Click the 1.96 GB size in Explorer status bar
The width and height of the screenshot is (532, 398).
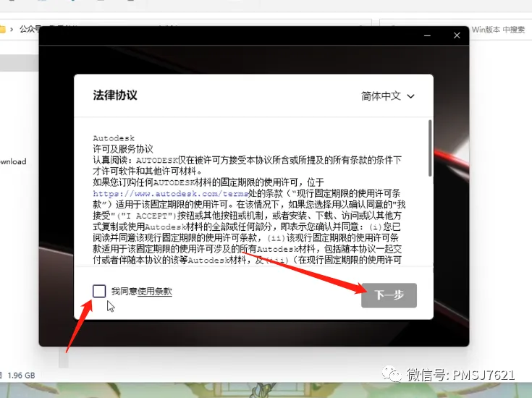[21, 376]
